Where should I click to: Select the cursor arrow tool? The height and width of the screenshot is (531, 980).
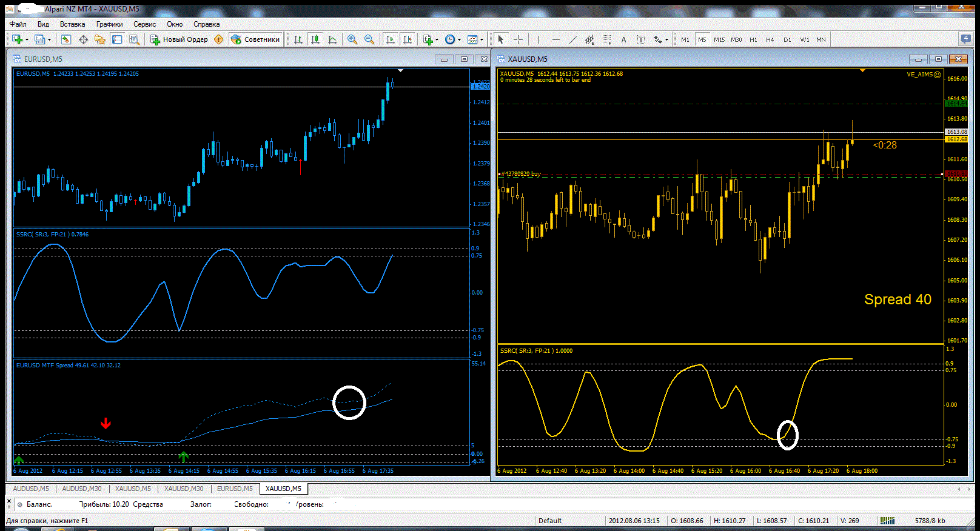[501, 39]
